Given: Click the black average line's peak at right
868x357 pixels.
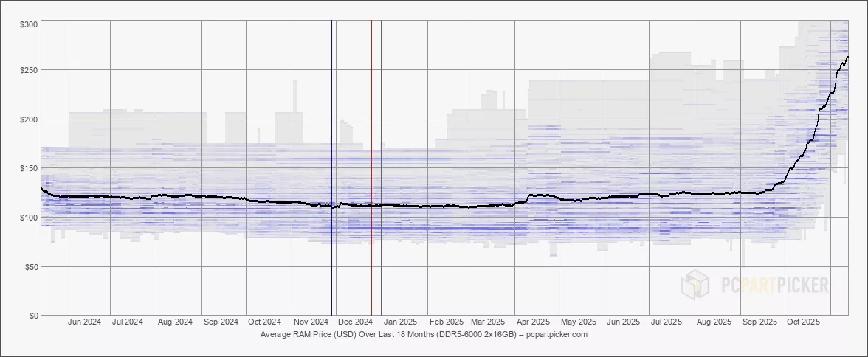Looking at the screenshot, I should click(847, 57).
